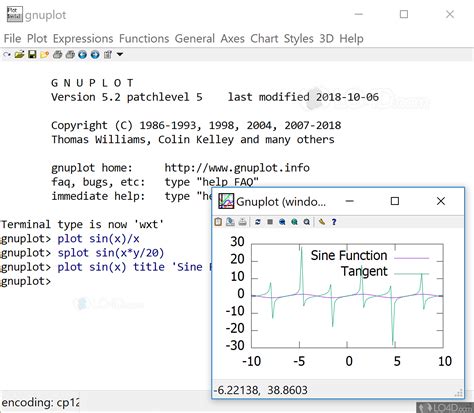Screen dimensions: 474x413
Task: Open the Plot menu
Action: point(37,39)
